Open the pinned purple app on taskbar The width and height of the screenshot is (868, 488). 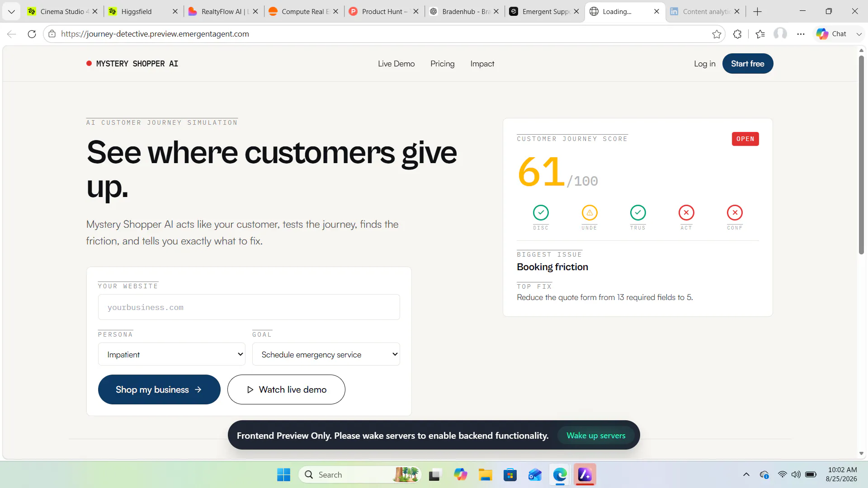point(585,475)
